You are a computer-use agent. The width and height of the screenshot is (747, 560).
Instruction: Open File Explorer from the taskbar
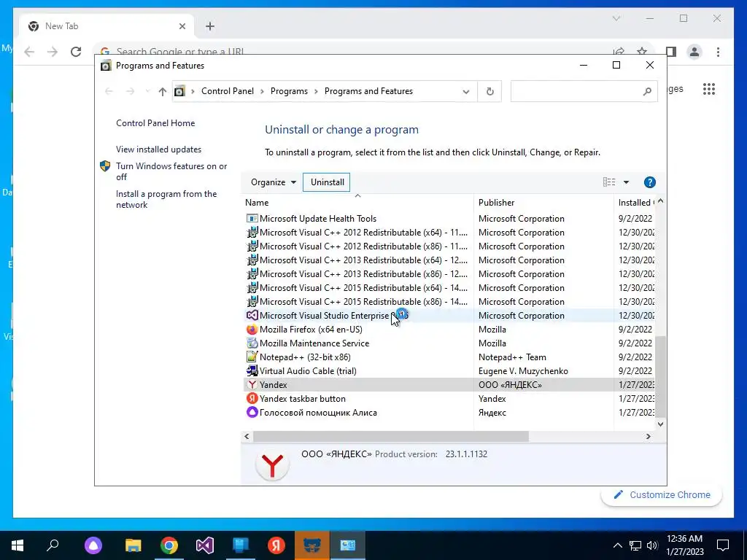point(133,545)
